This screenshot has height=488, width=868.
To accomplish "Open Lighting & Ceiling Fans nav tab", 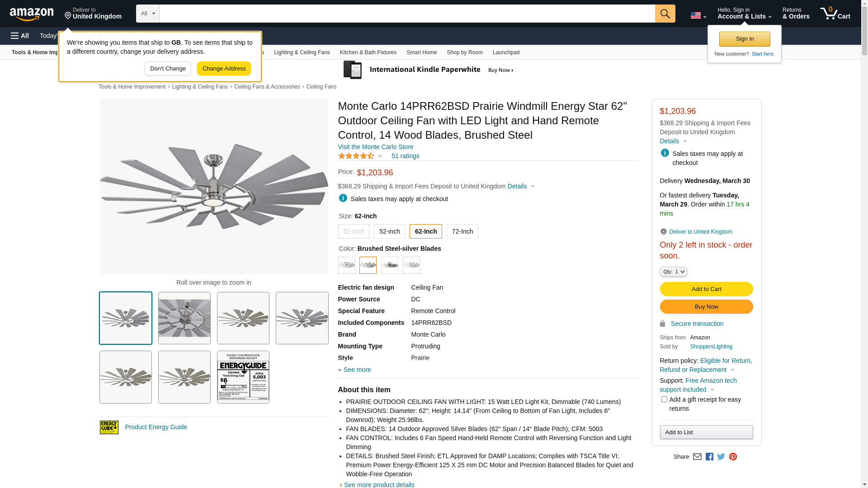I will click(x=302, y=52).
